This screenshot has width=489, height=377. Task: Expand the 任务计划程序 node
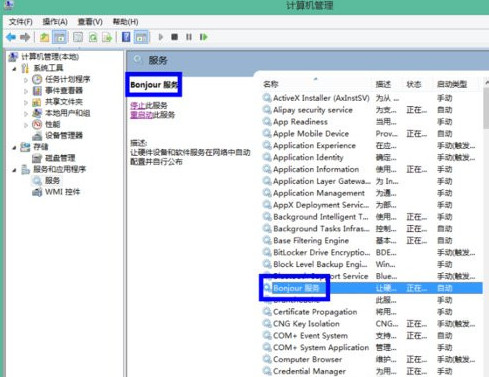pos(26,80)
